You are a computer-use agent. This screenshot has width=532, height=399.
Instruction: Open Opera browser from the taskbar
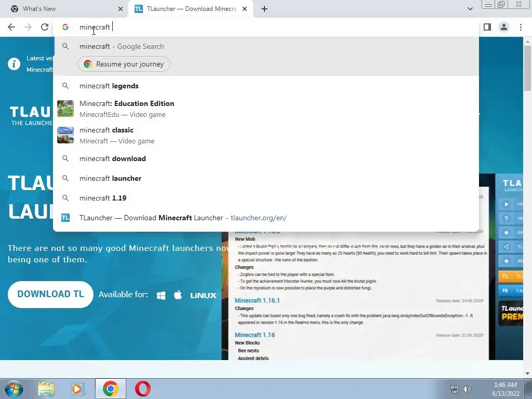(143, 389)
